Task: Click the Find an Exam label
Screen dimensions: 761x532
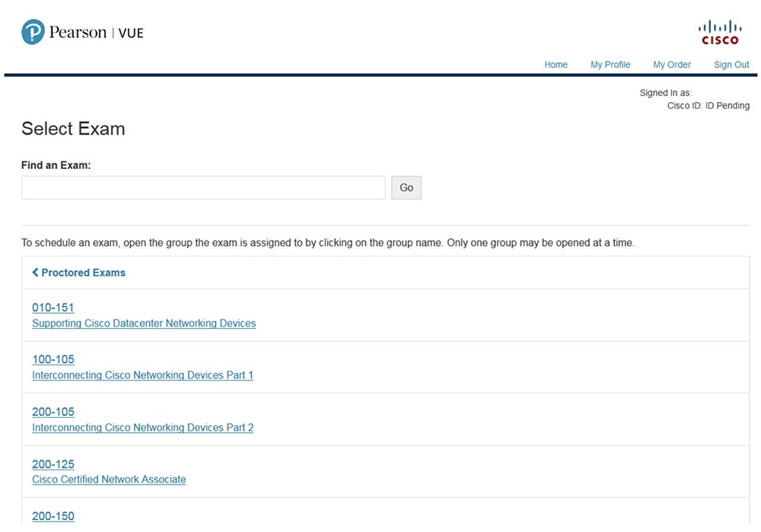Action: pos(56,165)
